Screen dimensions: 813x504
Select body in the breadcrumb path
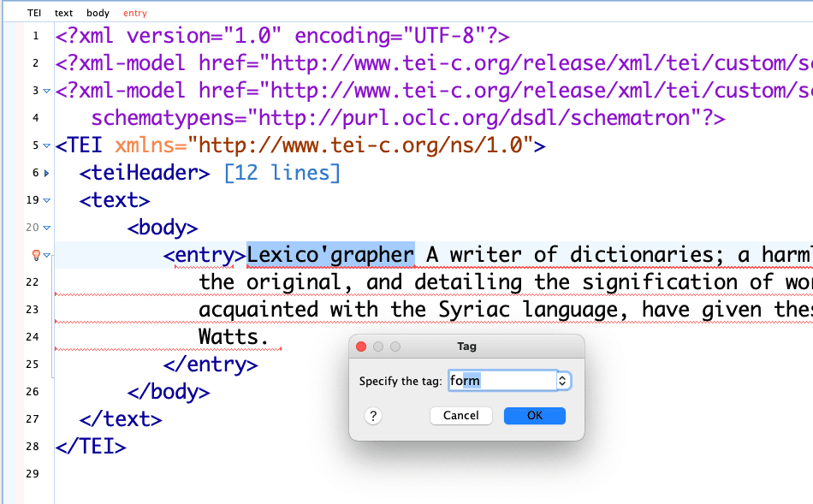[98, 13]
